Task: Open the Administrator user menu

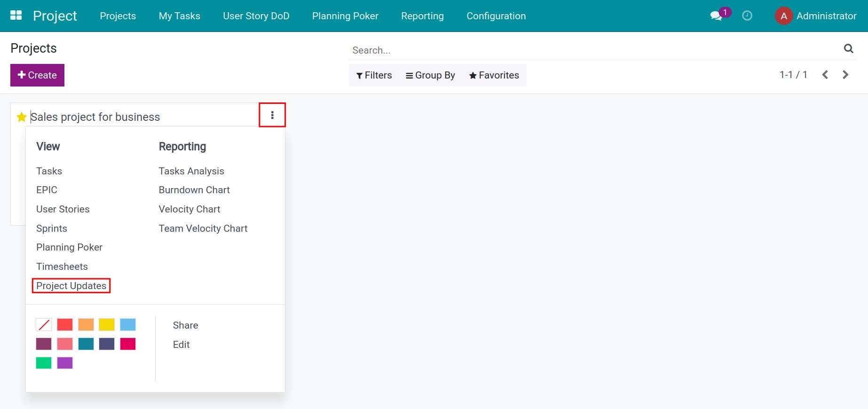Action: pos(816,16)
